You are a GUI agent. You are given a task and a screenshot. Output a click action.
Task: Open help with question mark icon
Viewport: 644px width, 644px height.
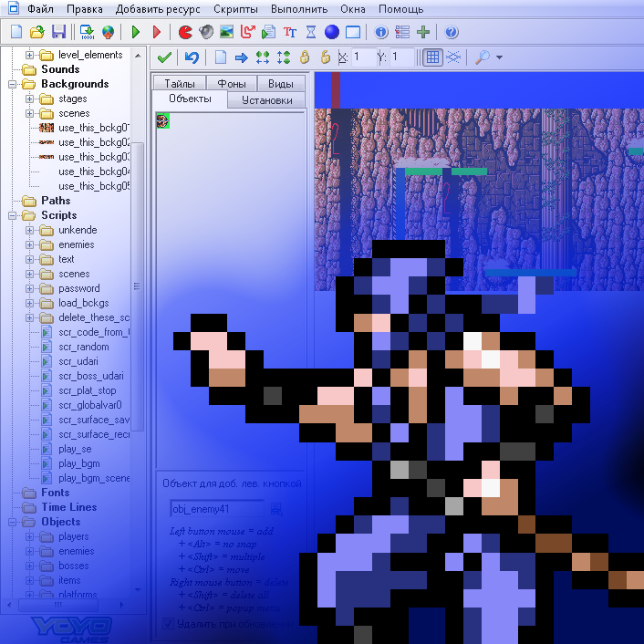tap(452, 32)
